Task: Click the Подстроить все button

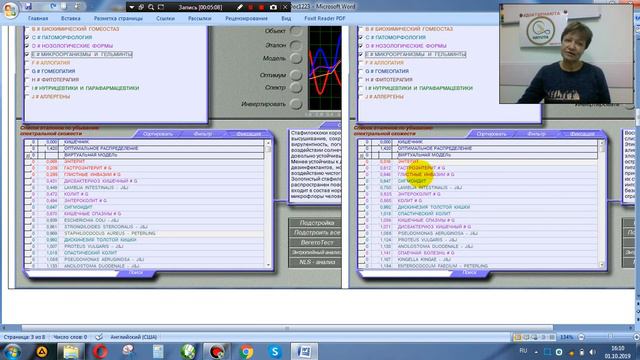Action: click(315, 233)
